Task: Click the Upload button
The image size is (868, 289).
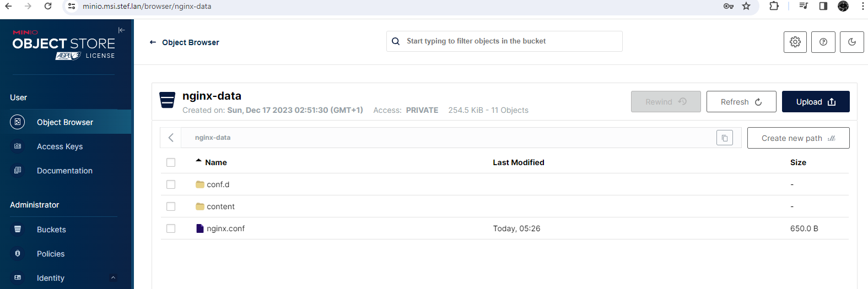Action: click(x=815, y=102)
